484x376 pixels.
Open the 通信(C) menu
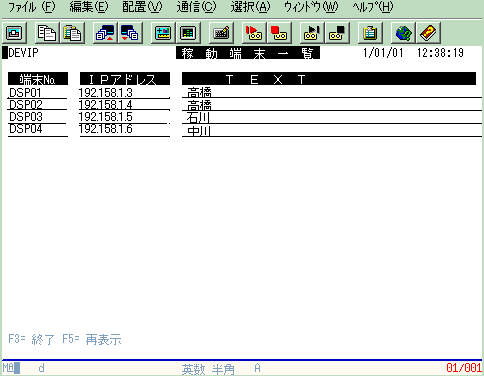pyautogui.click(x=196, y=7)
